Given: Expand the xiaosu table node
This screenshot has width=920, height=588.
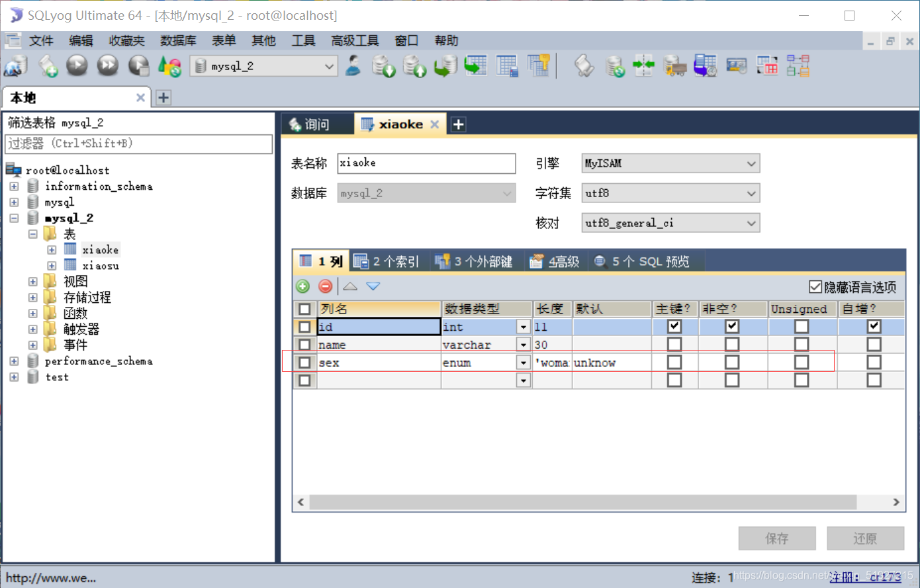Looking at the screenshot, I should click(52, 266).
